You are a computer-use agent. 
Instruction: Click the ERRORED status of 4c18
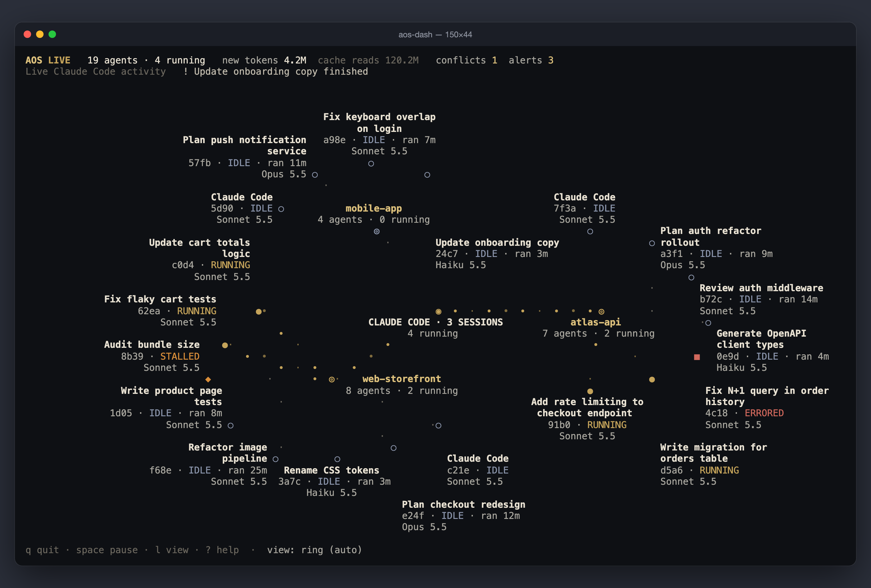pyautogui.click(x=764, y=413)
